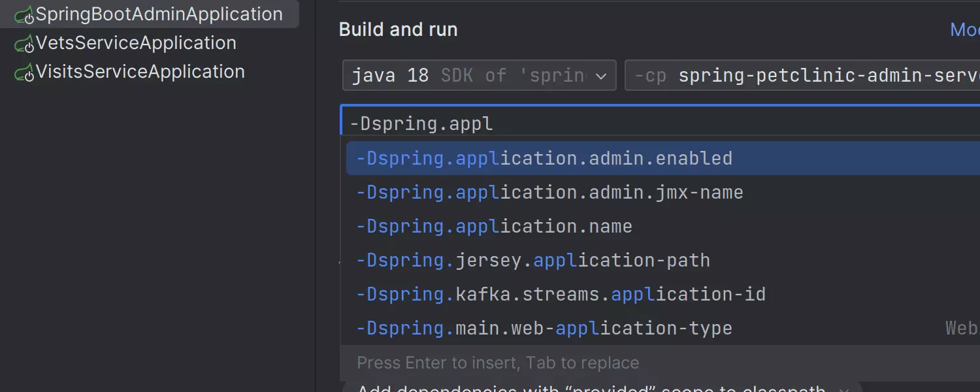Select -Dspring.main.web-application-type suggestion
This screenshot has width=980, height=392.
pyautogui.click(x=544, y=329)
